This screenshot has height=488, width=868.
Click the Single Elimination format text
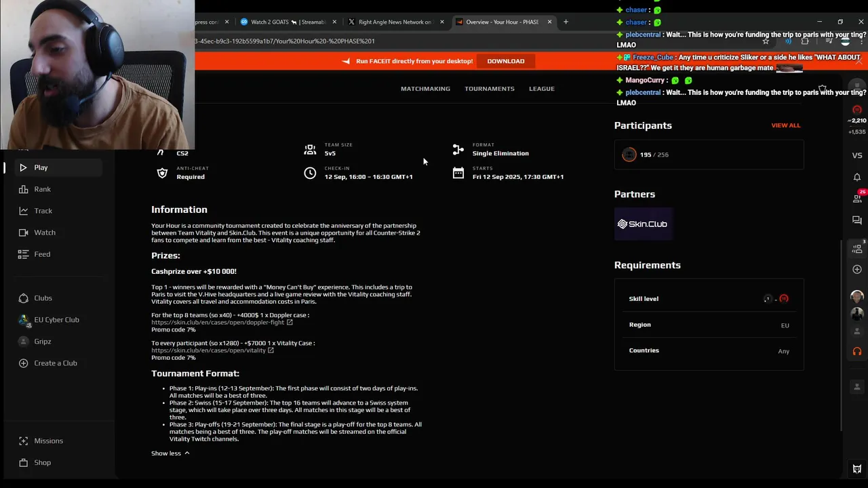pyautogui.click(x=500, y=153)
